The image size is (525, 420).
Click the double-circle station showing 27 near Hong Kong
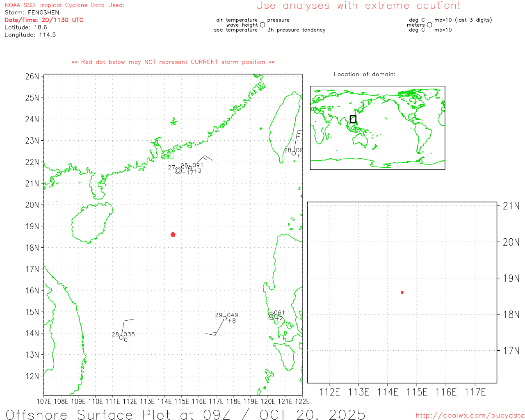[x=178, y=171]
